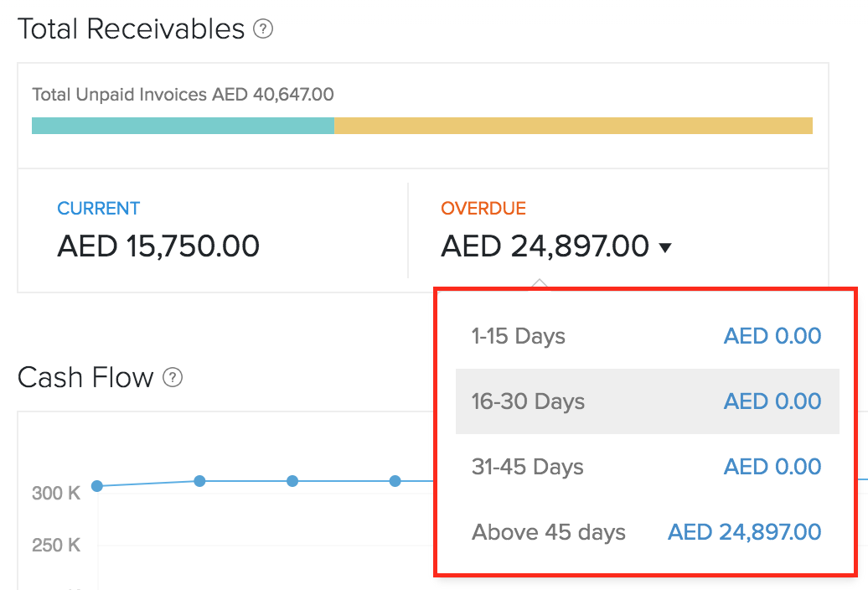Screen dimensions: 868x590
Task: Click the OVERDUE amount AED 24,897.00
Action: 545,246
